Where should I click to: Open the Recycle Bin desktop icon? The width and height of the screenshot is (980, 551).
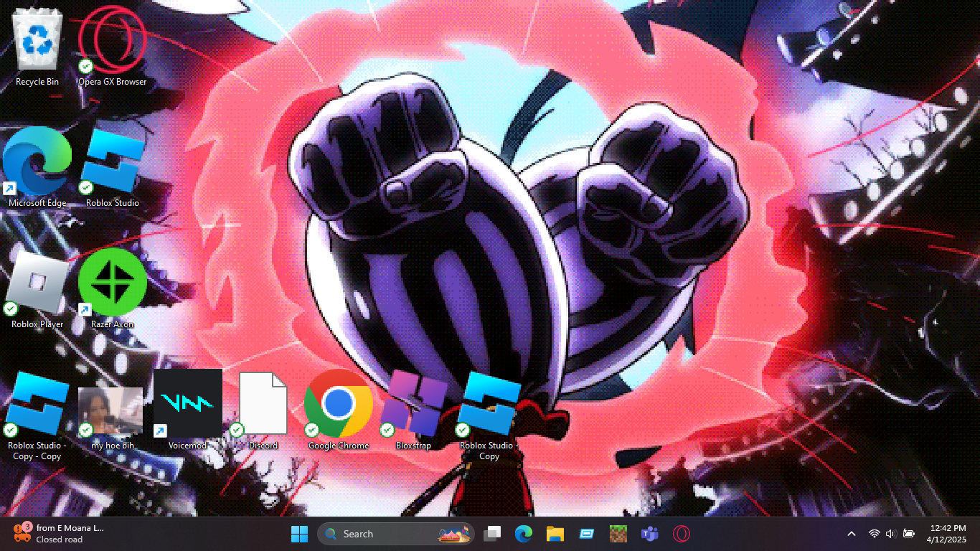pos(37,47)
